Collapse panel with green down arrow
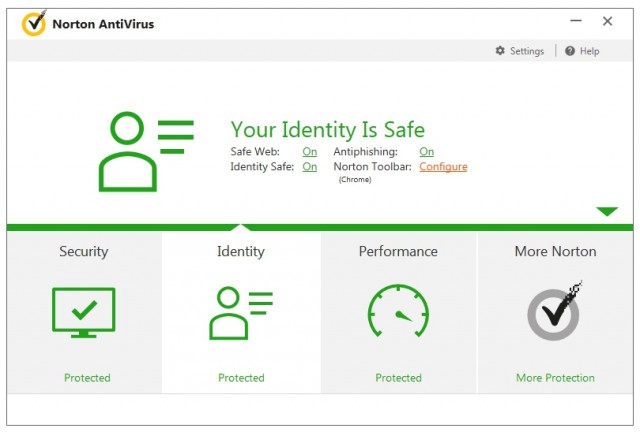Viewport: 640px width, 432px height. (607, 211)
